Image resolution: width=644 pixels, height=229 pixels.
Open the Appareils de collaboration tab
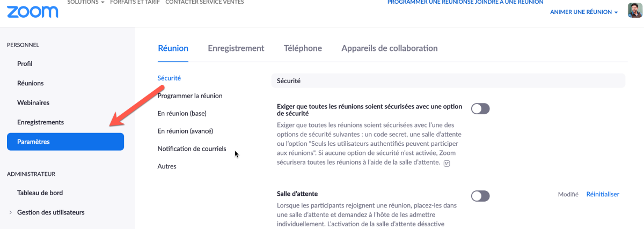[390, 48]
